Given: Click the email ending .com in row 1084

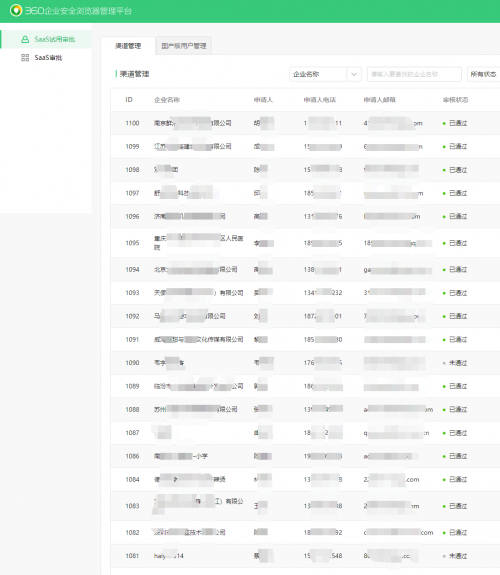Looking at the screenshot, I should (x=391, y=479).
